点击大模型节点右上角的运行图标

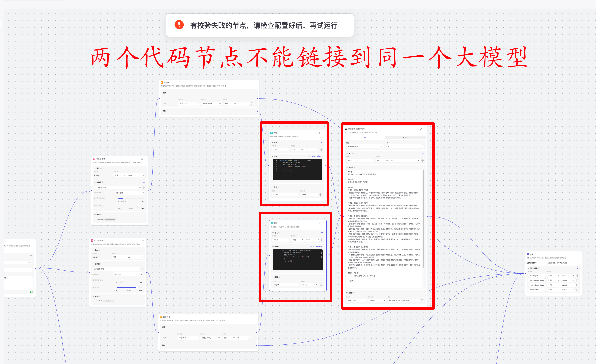coord(421,128)
